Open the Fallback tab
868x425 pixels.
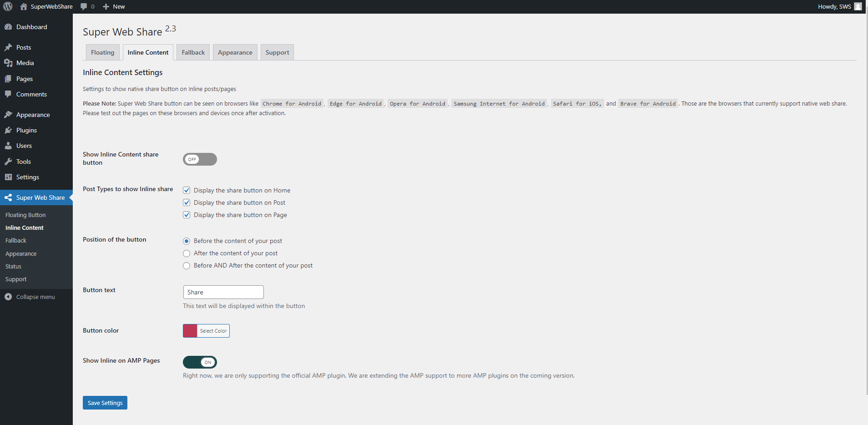(x=193, y=52)
